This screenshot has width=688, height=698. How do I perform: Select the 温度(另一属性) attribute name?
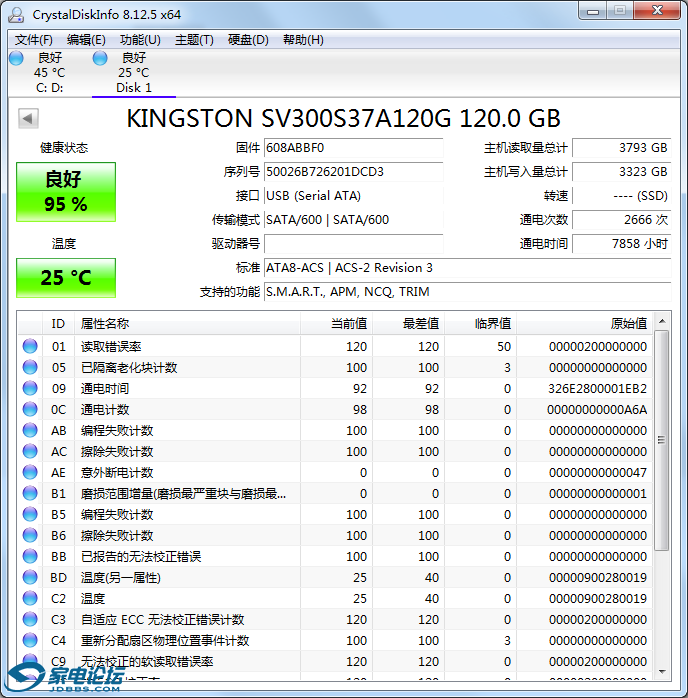point(121,578)
